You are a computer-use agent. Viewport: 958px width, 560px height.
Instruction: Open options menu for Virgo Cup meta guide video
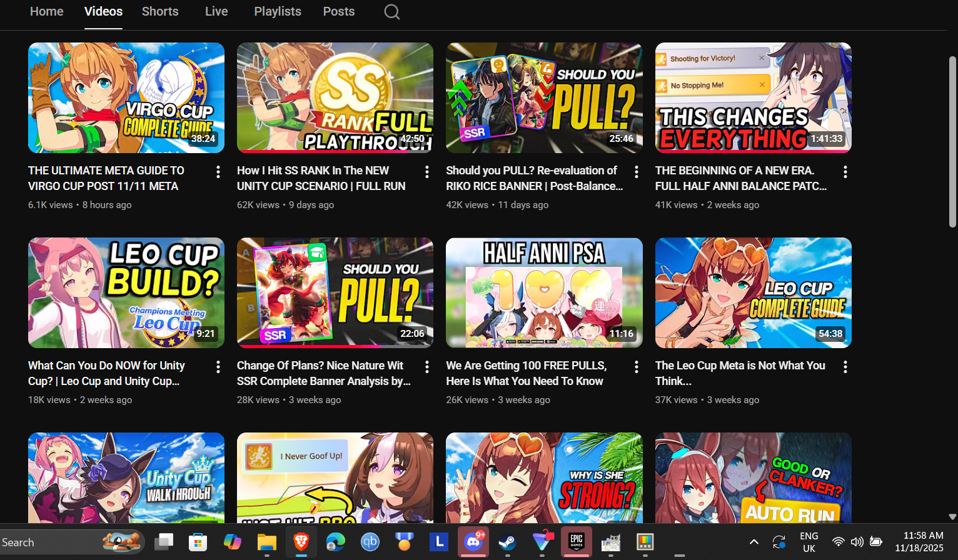click(x=218, y=172)
